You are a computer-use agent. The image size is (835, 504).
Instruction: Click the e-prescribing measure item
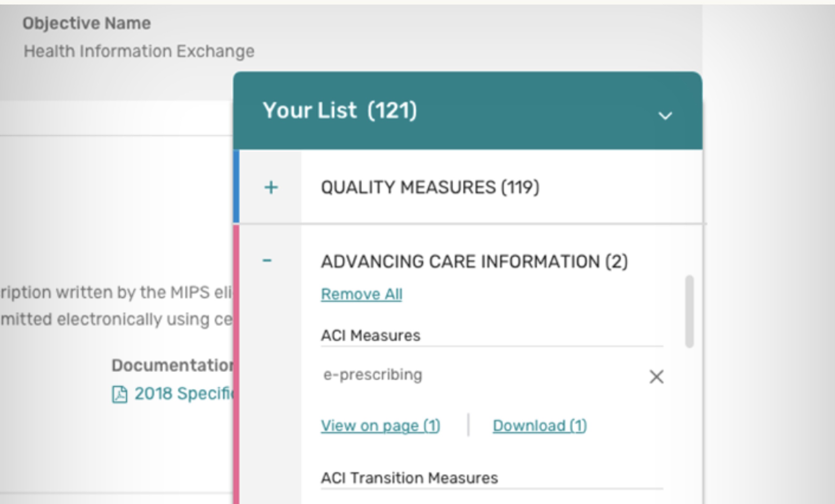(373, 374)
